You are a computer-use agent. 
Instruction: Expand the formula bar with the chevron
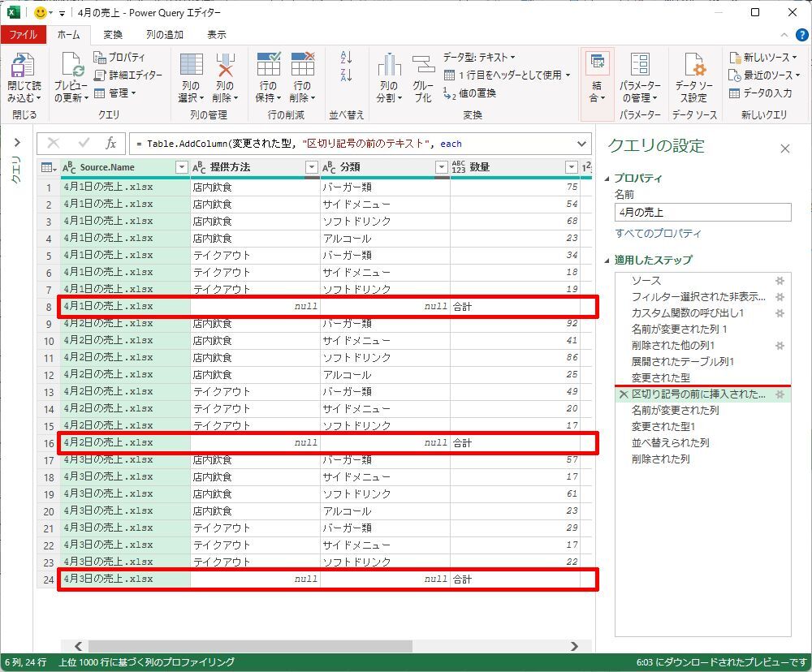(x=581, y=144)
